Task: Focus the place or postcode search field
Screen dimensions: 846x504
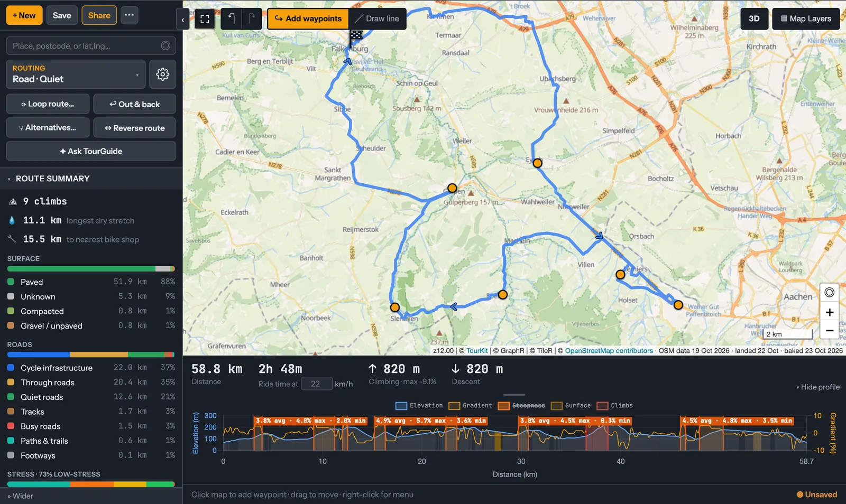Action: 91,46
